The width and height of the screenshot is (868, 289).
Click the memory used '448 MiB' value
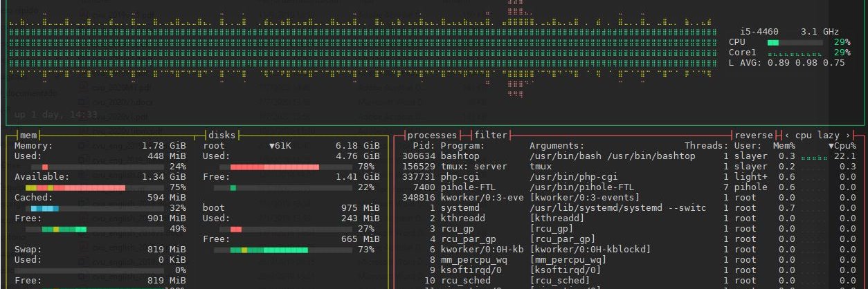(x=167, y=156)
